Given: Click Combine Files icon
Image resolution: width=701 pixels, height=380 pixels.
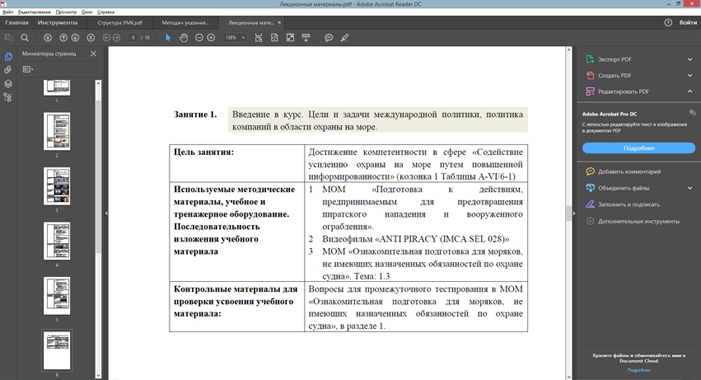Looking at the screenshot, I should (x=590, y=188).
